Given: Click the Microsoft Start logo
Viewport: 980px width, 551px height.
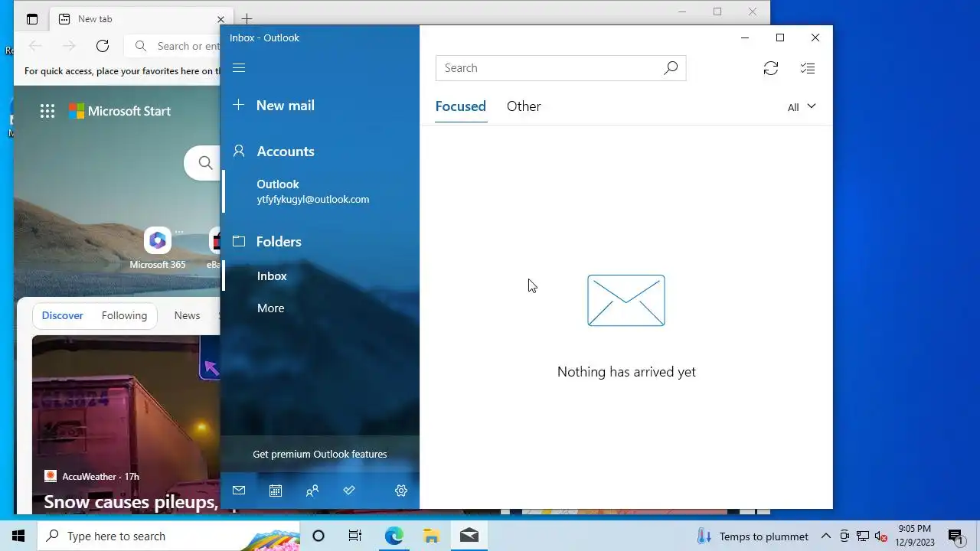Looking at the screenshot, I should pos(120,111).
